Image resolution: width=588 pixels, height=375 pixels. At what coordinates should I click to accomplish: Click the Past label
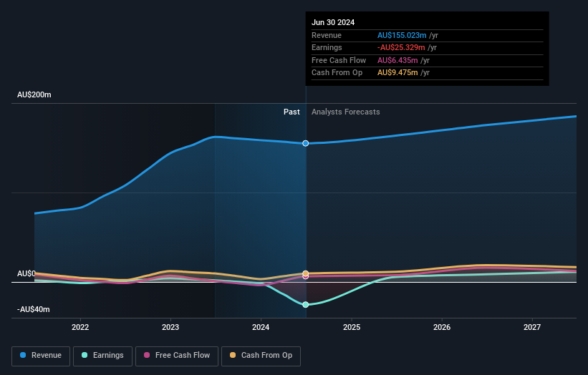291,112
